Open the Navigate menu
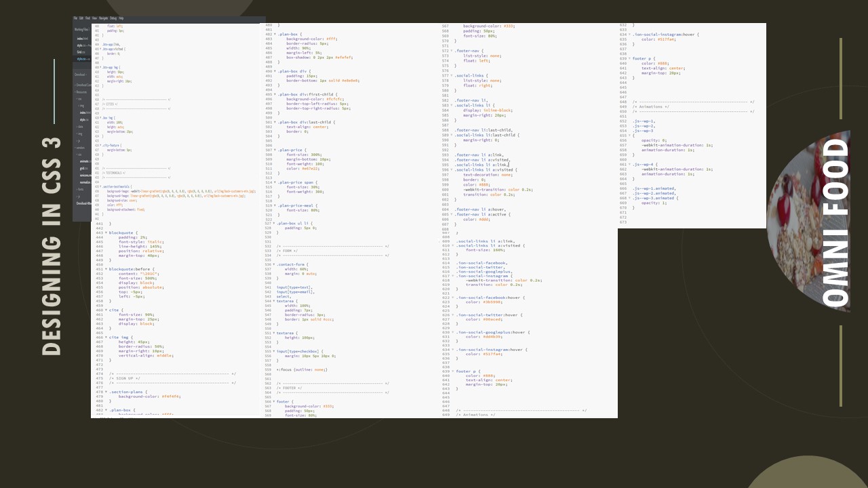Screen dimensions: 868x488 [103, 18]
